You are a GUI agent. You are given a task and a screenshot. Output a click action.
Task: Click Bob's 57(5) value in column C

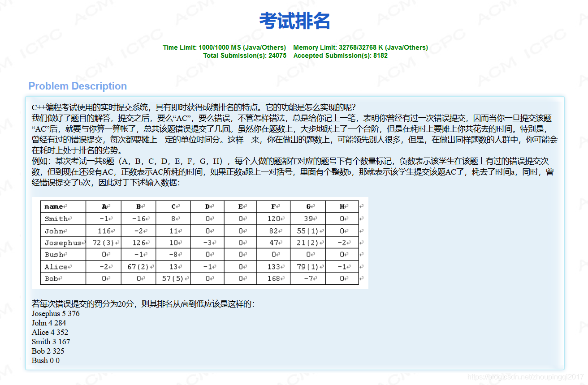click(x=173, y=278)
